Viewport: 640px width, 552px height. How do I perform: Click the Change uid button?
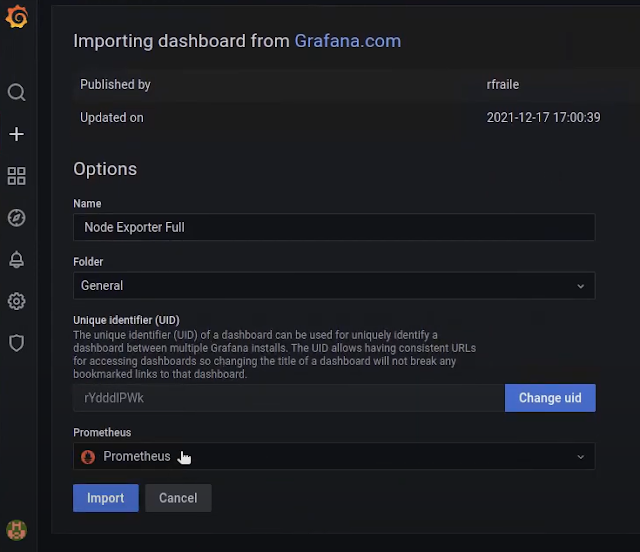pyautogui.click(x=550, y=398)
